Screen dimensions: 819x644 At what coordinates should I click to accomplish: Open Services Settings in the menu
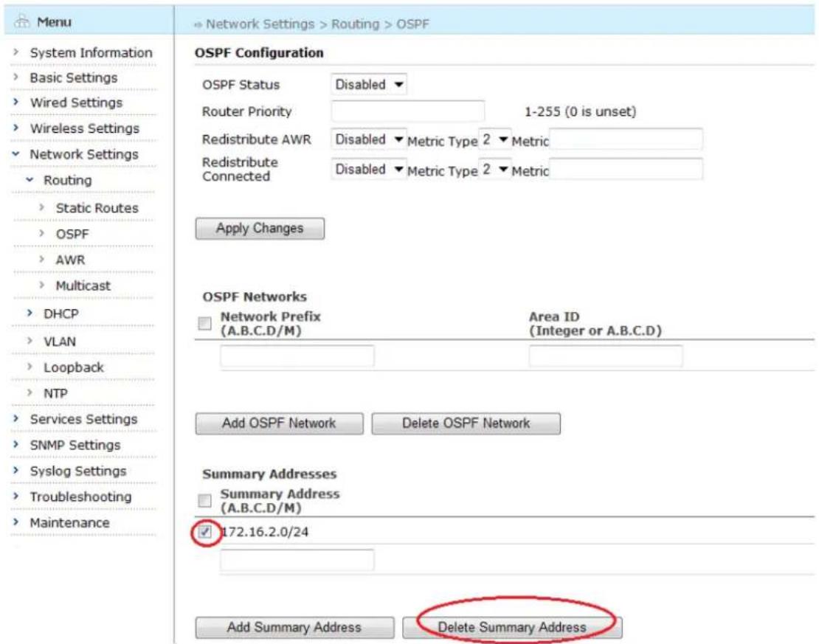[x=83, y=419]
